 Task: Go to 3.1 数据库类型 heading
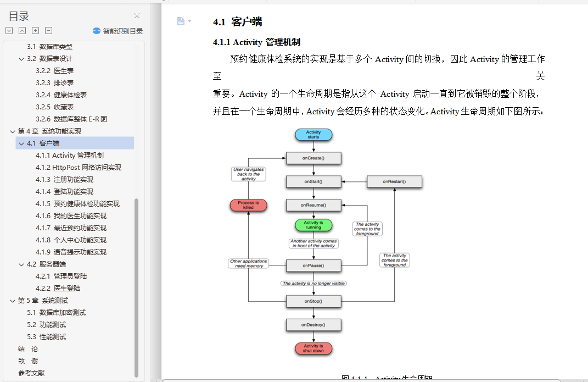(49, 47)
